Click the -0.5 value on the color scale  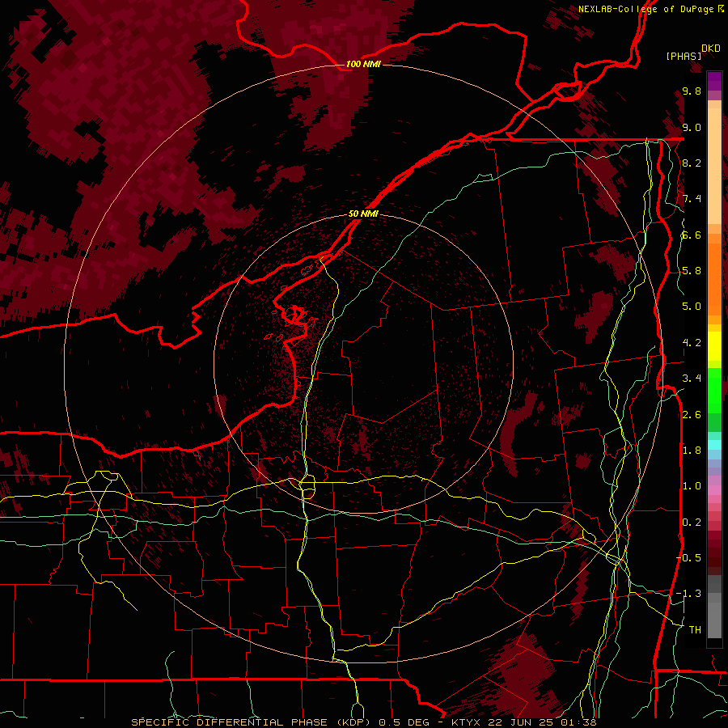point(688,557)
